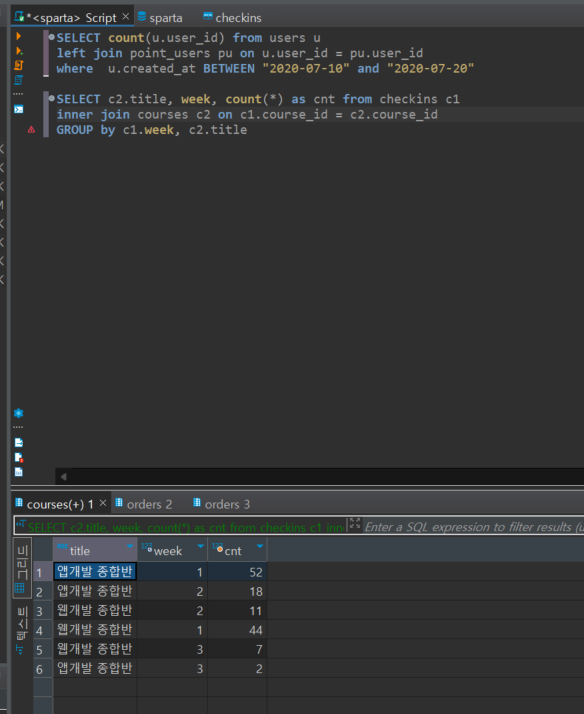Show the output panel with the arrow document icon

point(19,443)
